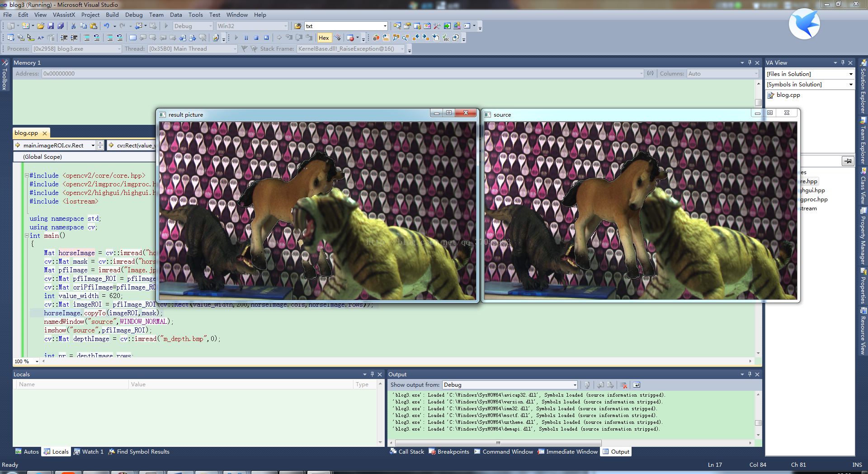The image size is (868, 474).
Task: Toggle auto-hide pin on VA View panel
Action: click(843, 63)
